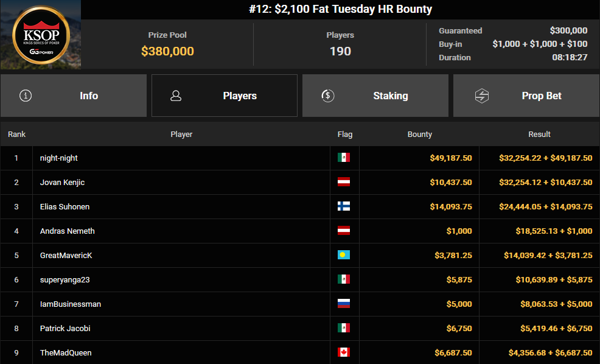Click the hexagon icon on the Prop Bet tab
600x364 pixels.
pos(482,96)
